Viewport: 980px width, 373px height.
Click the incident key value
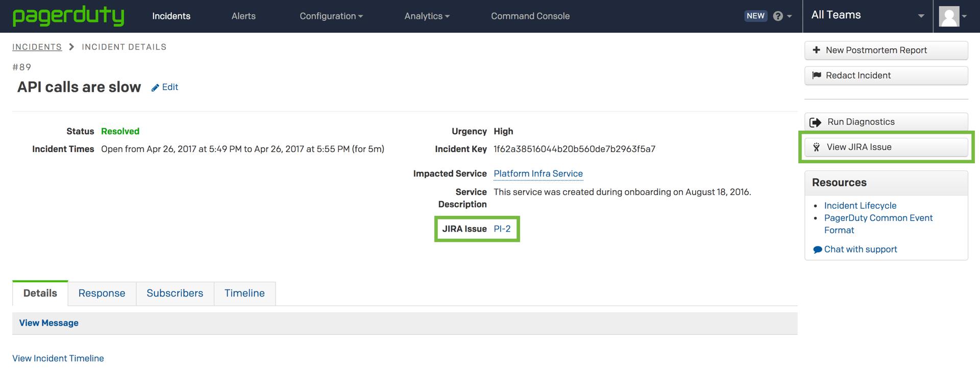tap(574, 149)
